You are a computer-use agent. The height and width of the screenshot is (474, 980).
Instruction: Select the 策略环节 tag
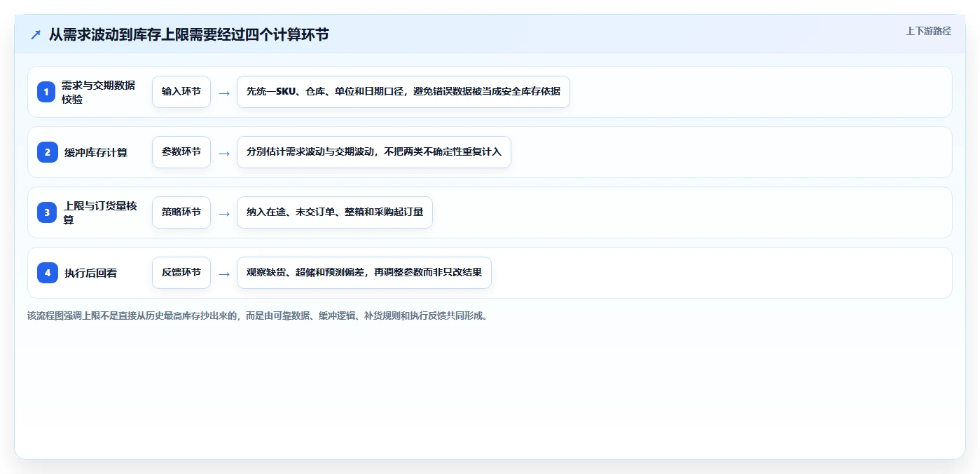tap(181, 212)
